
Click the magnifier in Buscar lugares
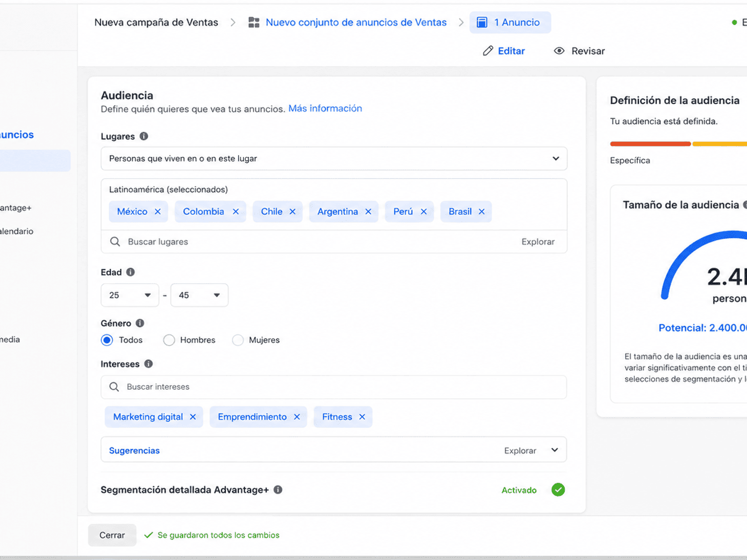(115, 241)
